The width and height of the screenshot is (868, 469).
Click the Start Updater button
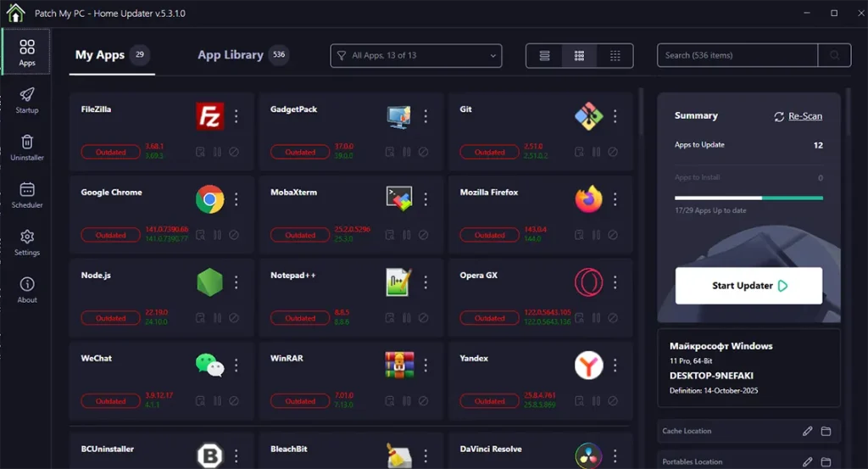pos(748,286)
